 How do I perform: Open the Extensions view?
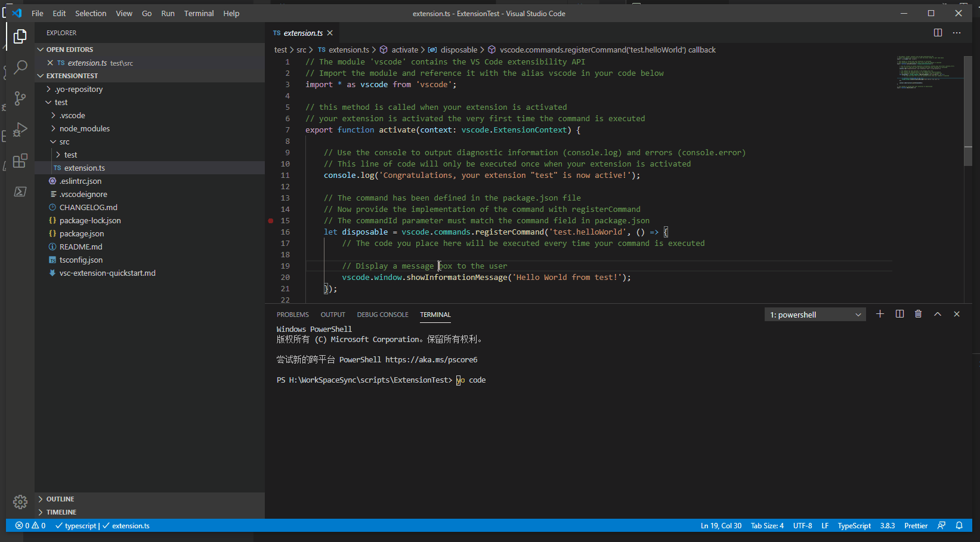pyautogui.click(x=20, y=161)
